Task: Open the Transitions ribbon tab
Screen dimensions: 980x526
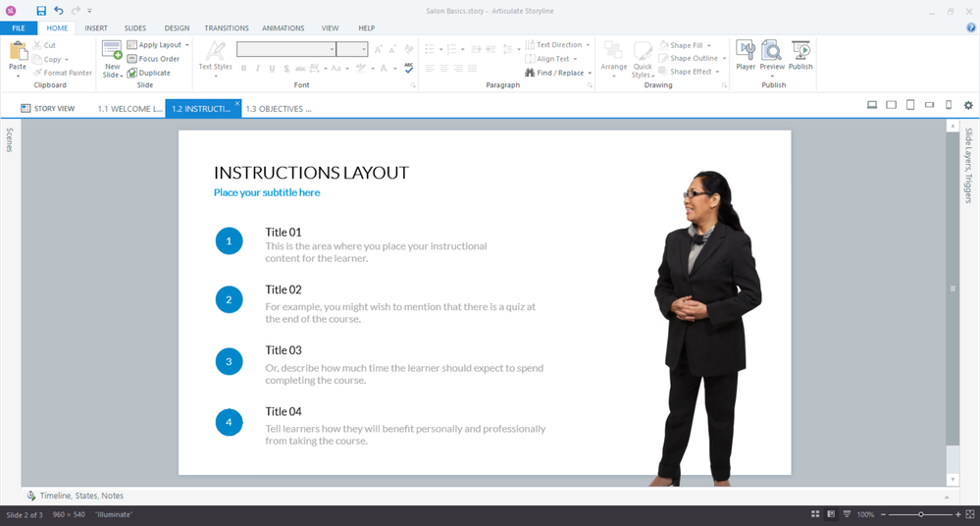Action: [x=227, y=28]
